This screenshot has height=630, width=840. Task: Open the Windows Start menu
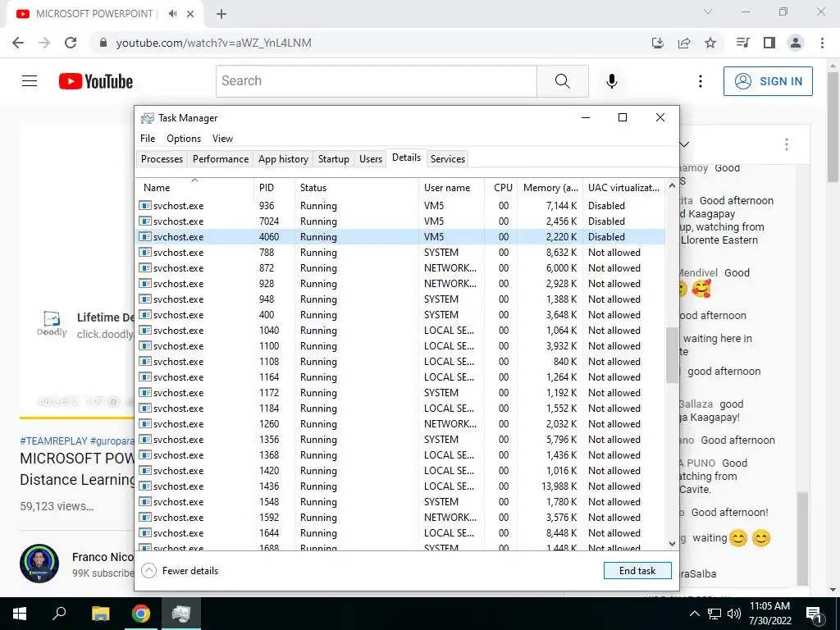pos(20,614)
